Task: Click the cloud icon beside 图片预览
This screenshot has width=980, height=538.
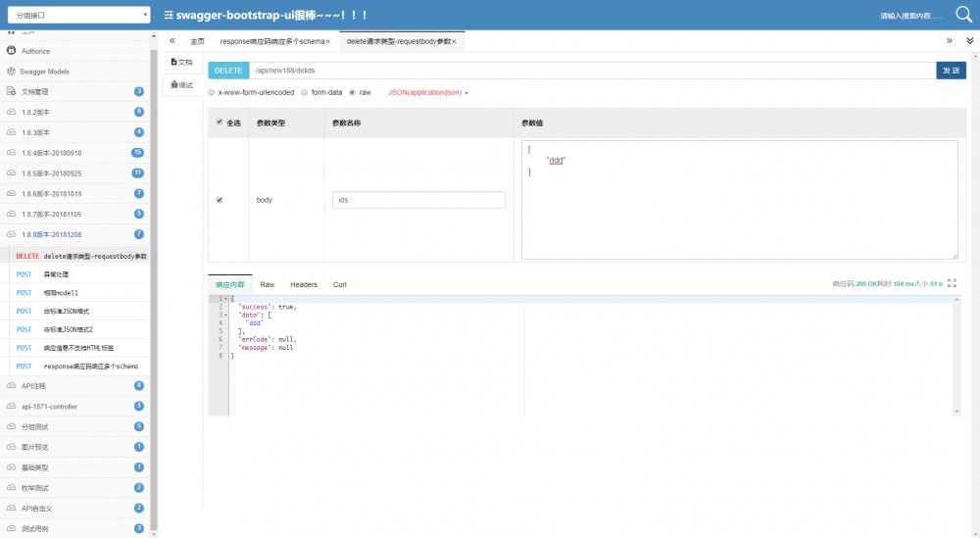Action: (x=11, y=447)
